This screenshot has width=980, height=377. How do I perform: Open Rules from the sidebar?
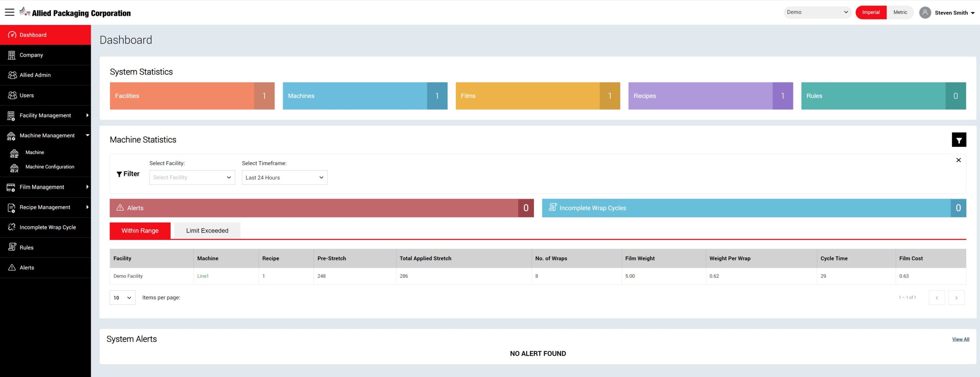pyautogui.click(x=26, y=248)
